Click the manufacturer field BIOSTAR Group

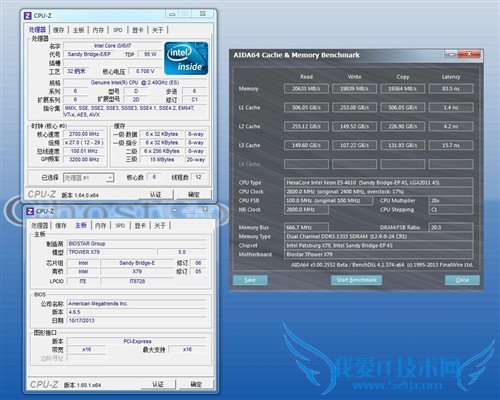137,243
